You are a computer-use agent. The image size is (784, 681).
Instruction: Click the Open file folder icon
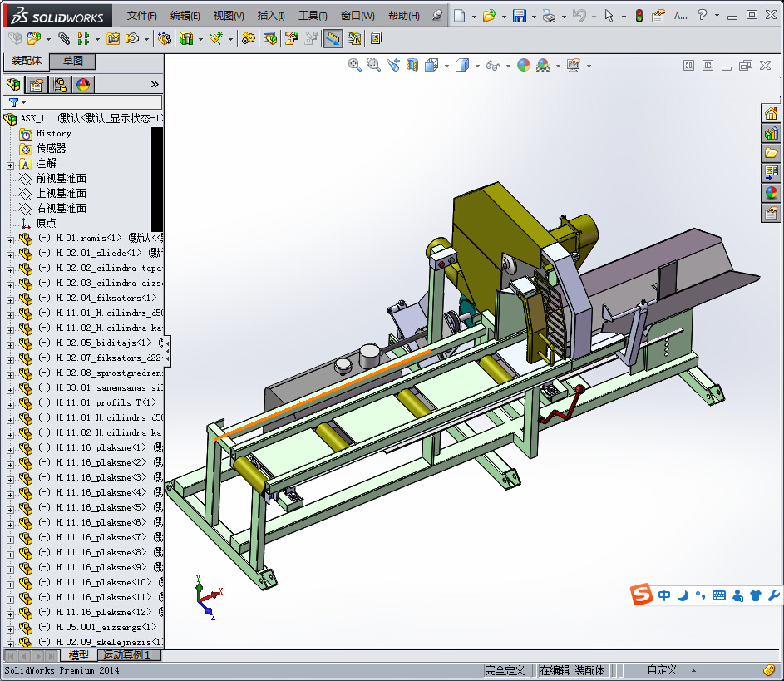tap(489, 16)
